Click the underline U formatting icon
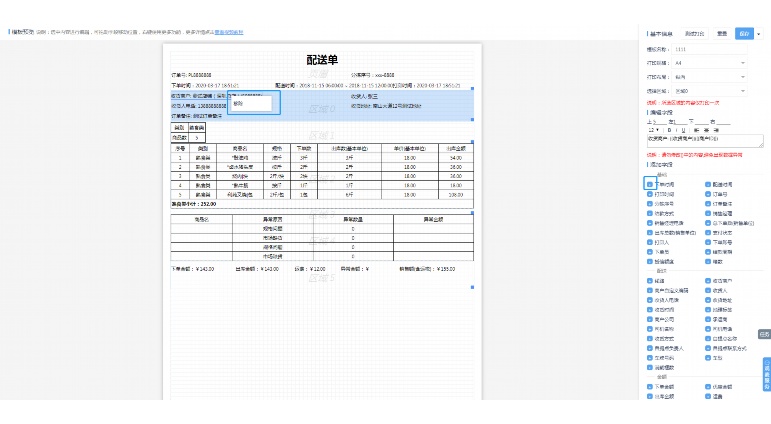Image resolution: width=771 pixels, height=424 pixels. [x=683, y=130]
